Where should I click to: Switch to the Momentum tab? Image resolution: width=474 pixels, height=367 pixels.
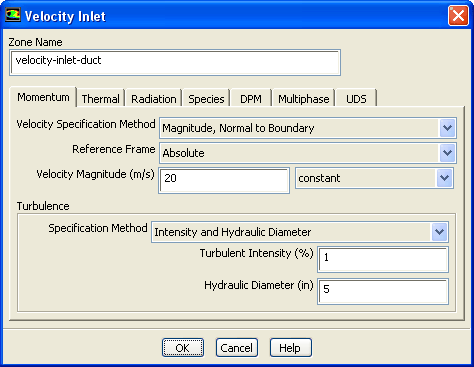point(43,97)
